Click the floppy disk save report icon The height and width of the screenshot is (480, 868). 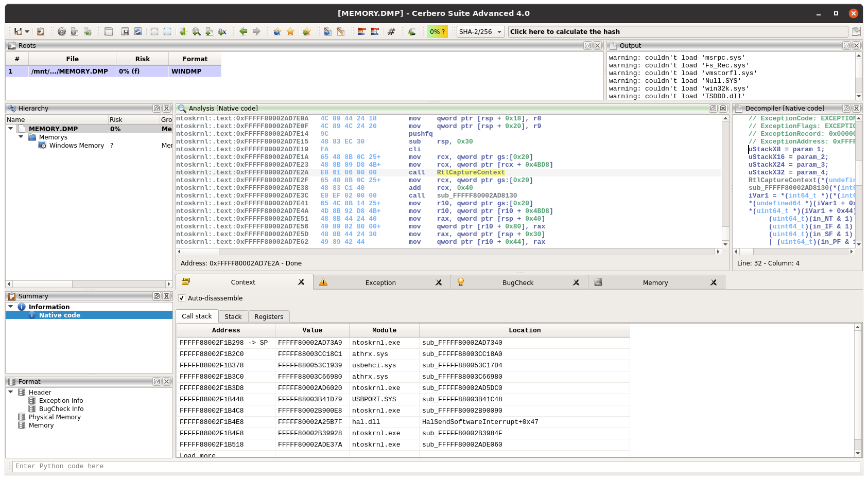coord(125,31)
